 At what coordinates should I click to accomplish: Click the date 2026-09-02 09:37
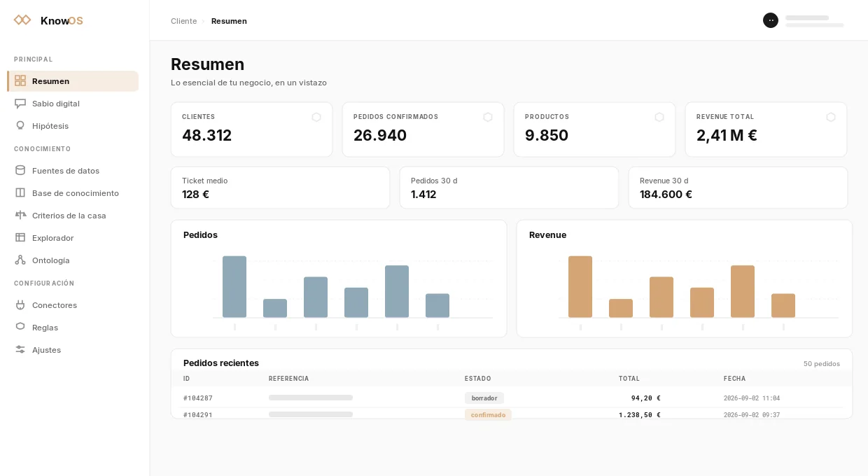pos(752,415)
